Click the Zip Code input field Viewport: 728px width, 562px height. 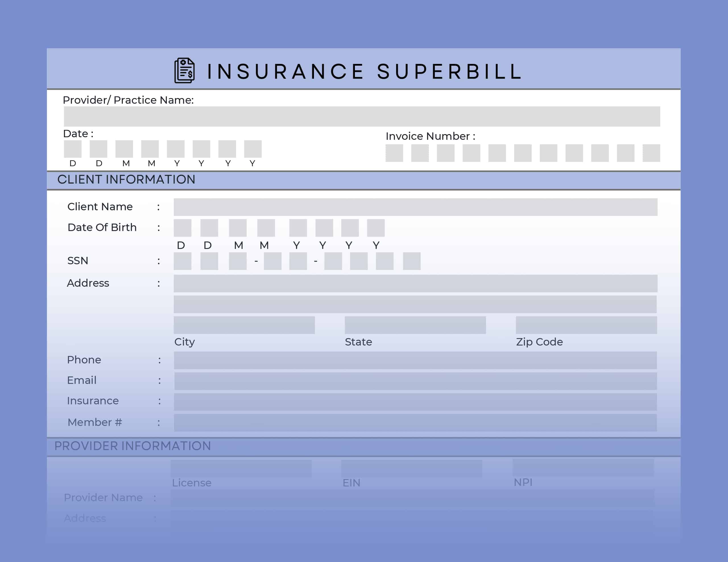pos(586,325)
